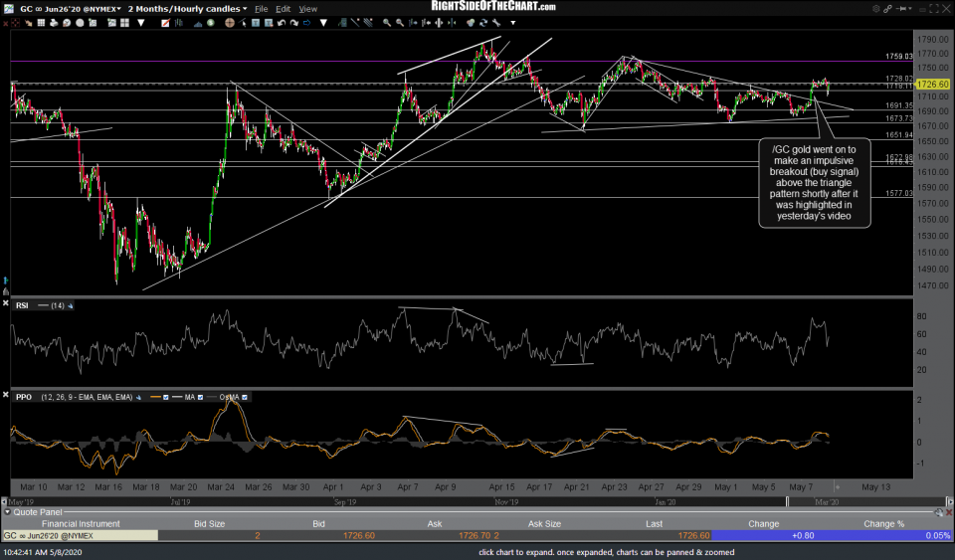The width and height of the screenshot is (955, 560).
Task: Open the Edit menu
Action: tap(284, 8)
